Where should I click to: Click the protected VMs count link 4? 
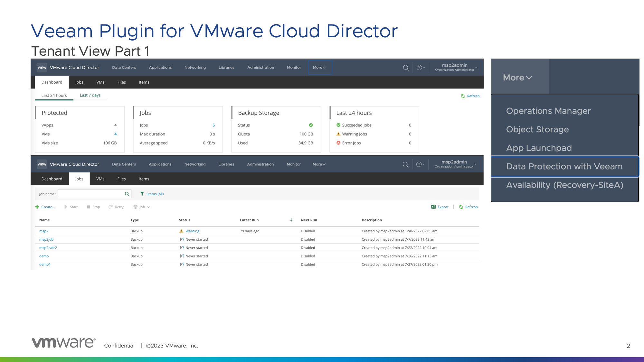(115, 134)
